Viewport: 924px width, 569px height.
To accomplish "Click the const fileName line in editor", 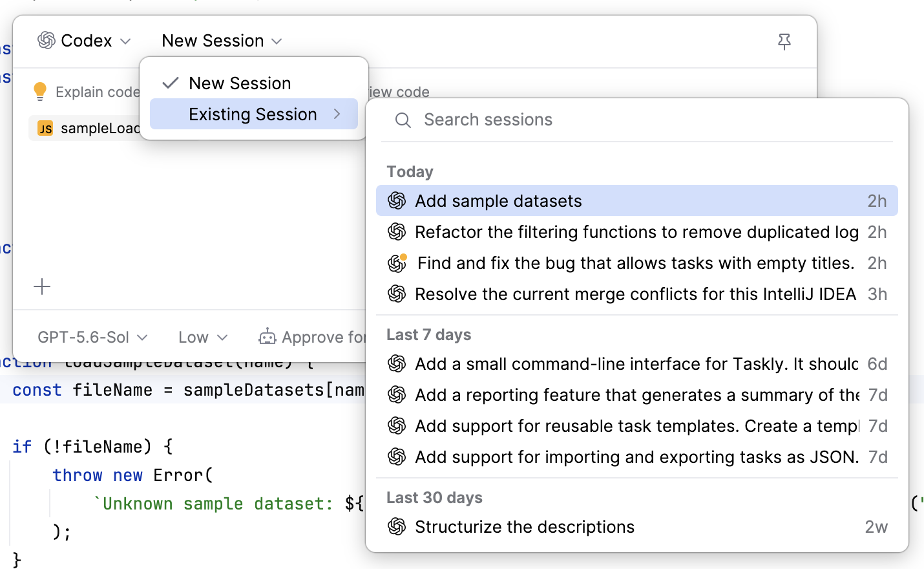I will pos(187,390).
